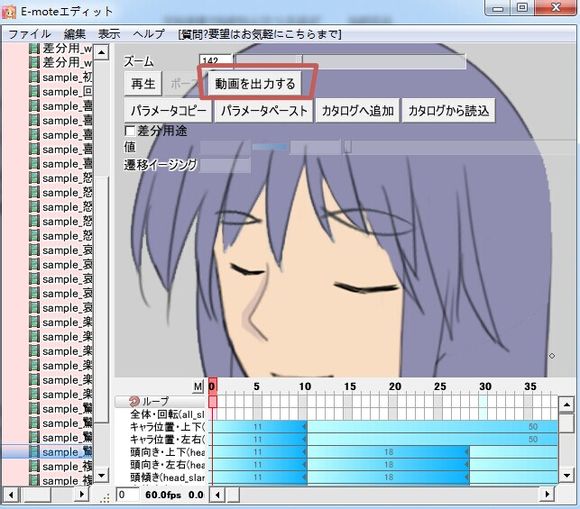Open the 編集 menu

click(74, 34)
